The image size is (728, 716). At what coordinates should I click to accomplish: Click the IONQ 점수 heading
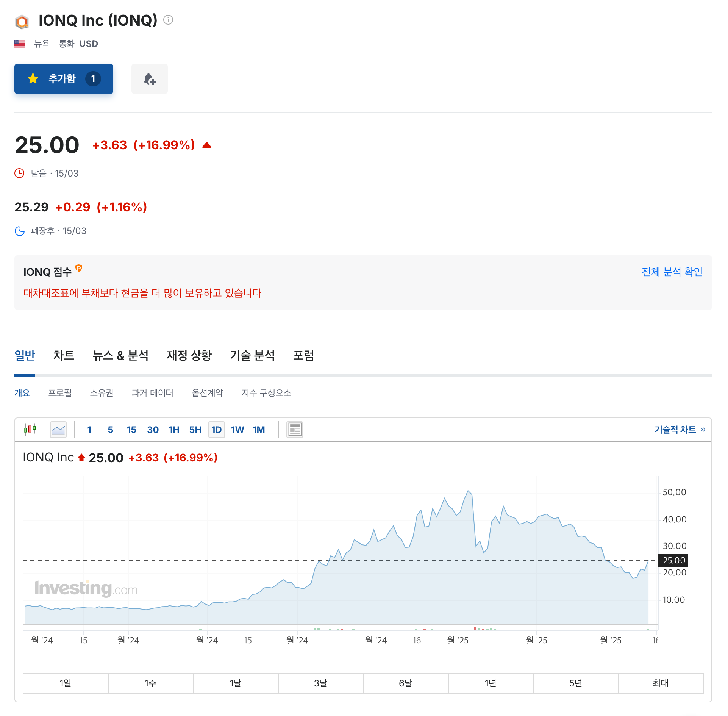(x=47, y=272)
